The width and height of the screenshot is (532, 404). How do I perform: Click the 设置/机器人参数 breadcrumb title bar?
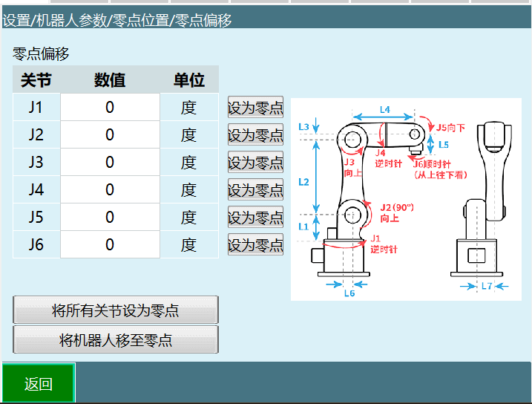[117, 20]
